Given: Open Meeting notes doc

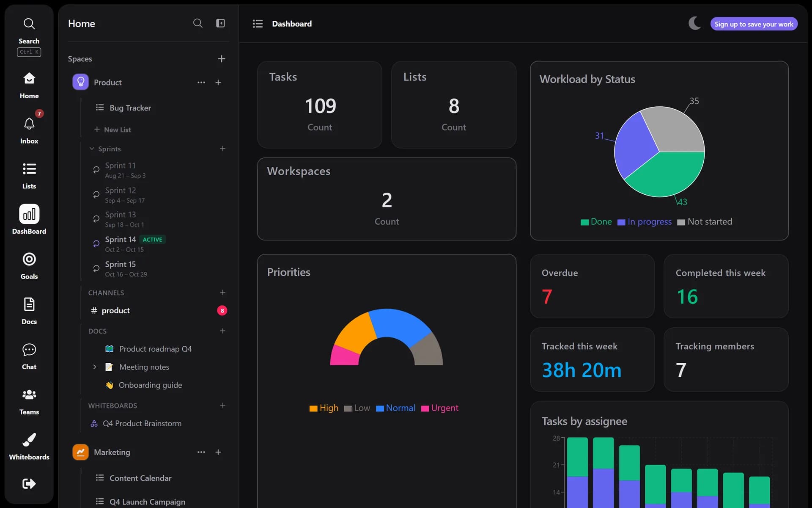Looking at the screenshot, I should (144, 367).
